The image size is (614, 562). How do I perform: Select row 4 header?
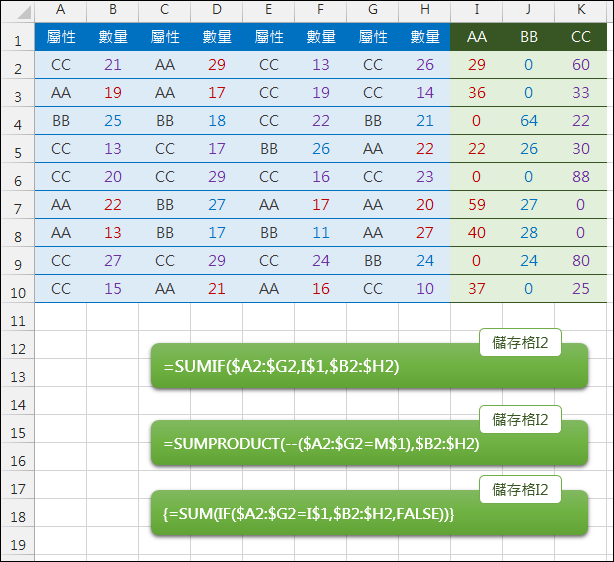pyautogui.click(x=18, y=121)
